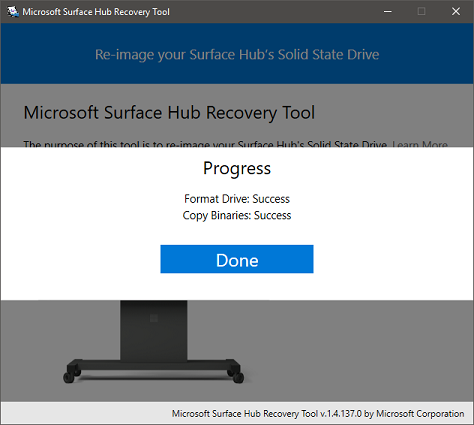474x425 pixels.
Task: Open the Learn More link
Action: pos(420,144)
